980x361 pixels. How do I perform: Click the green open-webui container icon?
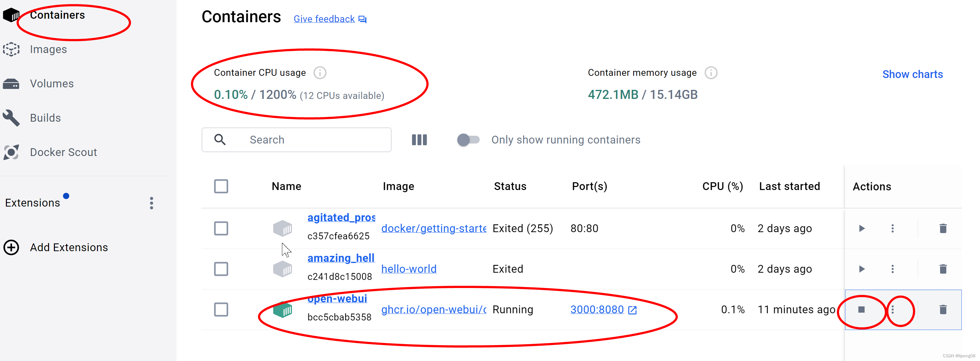tap(283, 310)
